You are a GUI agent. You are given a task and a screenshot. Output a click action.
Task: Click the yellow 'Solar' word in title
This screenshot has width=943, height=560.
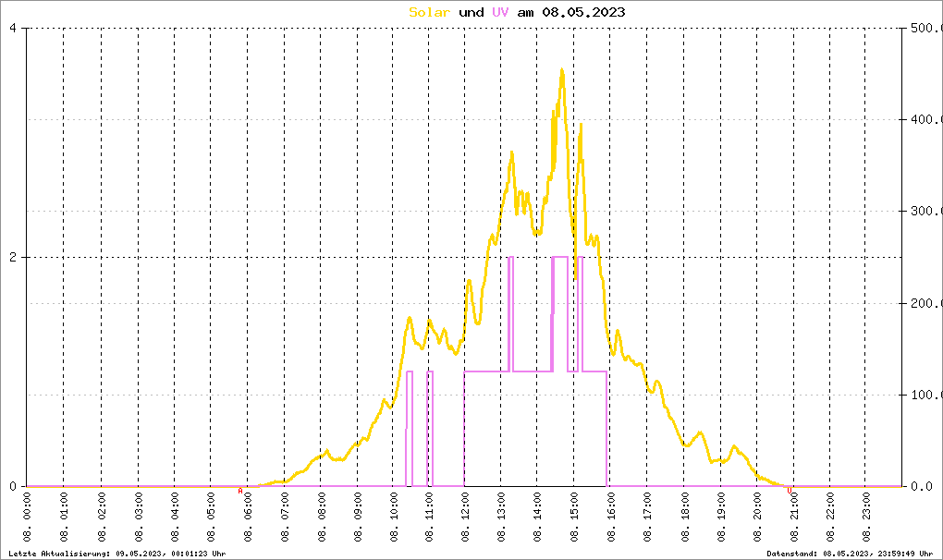coord(429,12)
